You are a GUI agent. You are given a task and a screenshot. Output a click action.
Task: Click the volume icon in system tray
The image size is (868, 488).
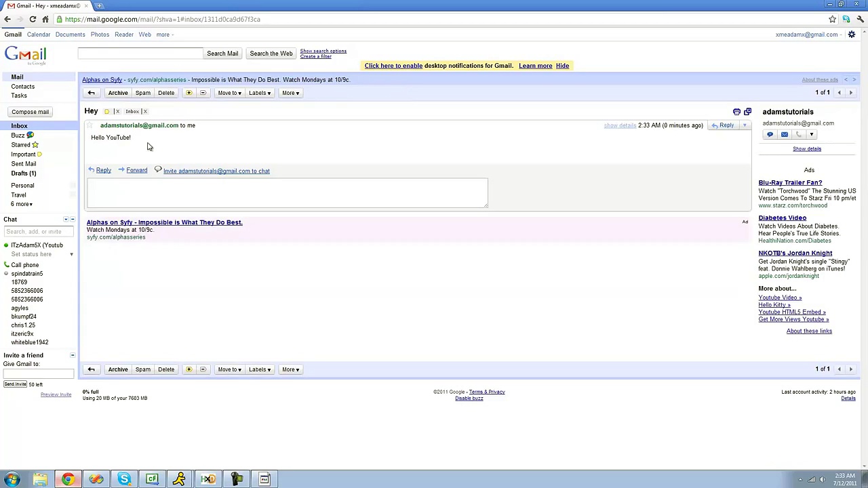coord(823,480)
